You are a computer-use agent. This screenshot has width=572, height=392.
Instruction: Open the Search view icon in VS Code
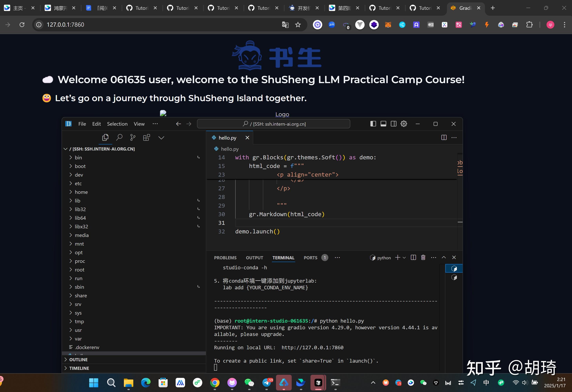tap(119, 137)
